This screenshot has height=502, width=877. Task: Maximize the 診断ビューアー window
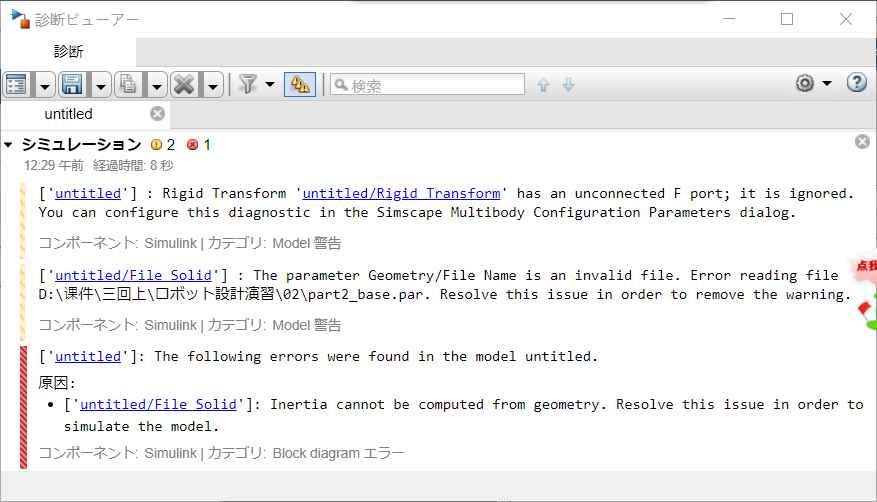787,19
